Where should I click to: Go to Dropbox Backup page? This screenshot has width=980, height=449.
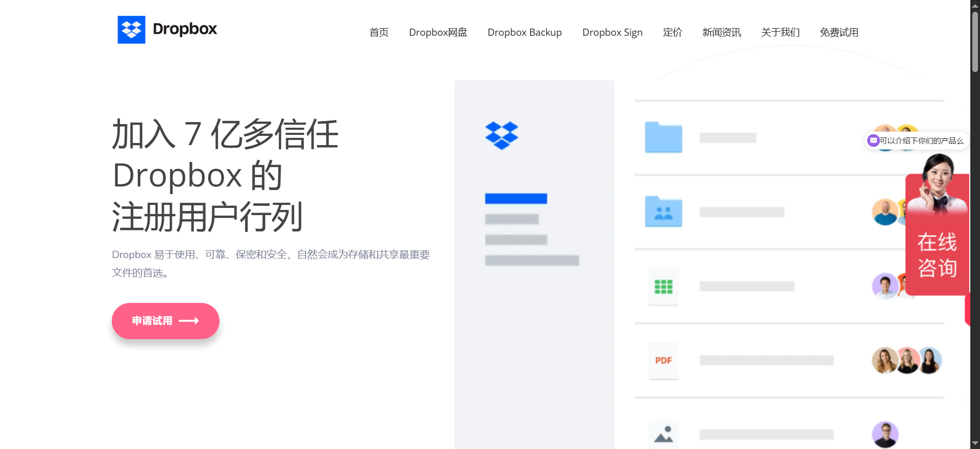click(524, 33)
